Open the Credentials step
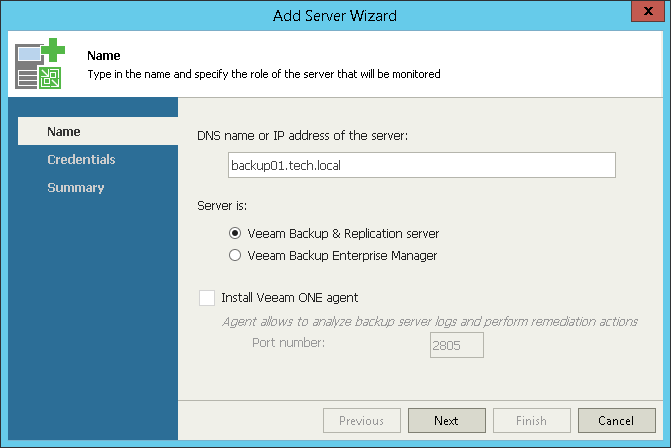Image resolution: width=671 pixels, height=448 pixels. [x=81, y=160]
